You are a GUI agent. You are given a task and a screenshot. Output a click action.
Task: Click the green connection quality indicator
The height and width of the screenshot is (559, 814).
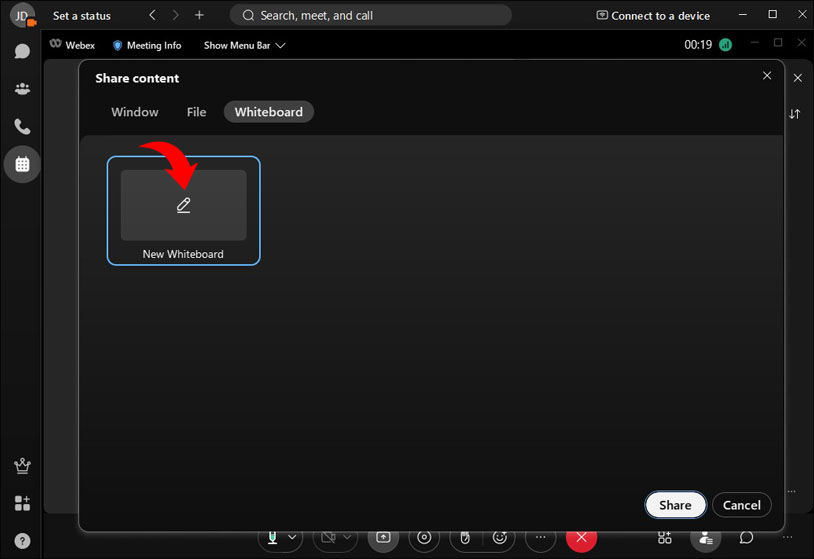pos(725,45)
